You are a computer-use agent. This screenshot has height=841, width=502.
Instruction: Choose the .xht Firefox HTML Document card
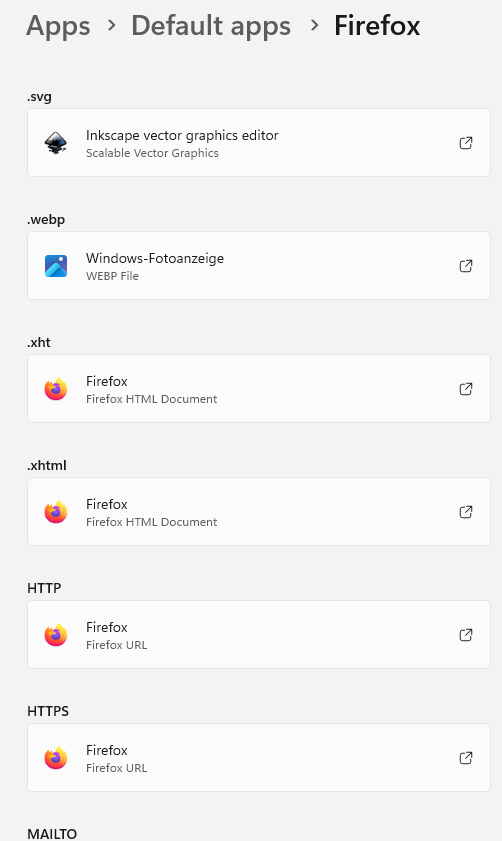point(259,388)
